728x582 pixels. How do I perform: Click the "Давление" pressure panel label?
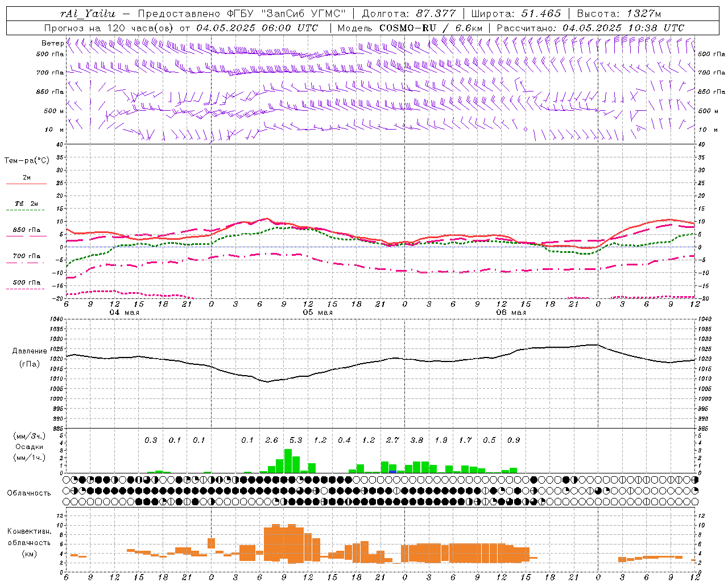[30, 351]
